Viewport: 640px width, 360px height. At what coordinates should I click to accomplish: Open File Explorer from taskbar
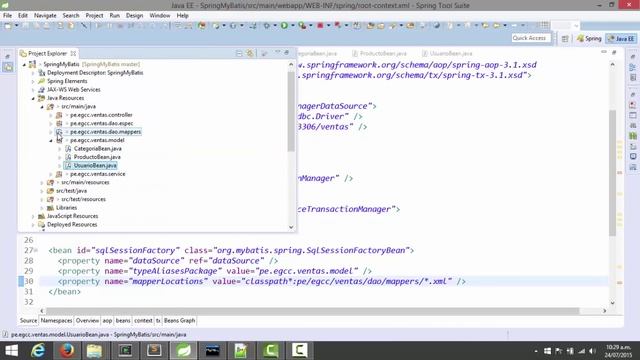point(95,351)
